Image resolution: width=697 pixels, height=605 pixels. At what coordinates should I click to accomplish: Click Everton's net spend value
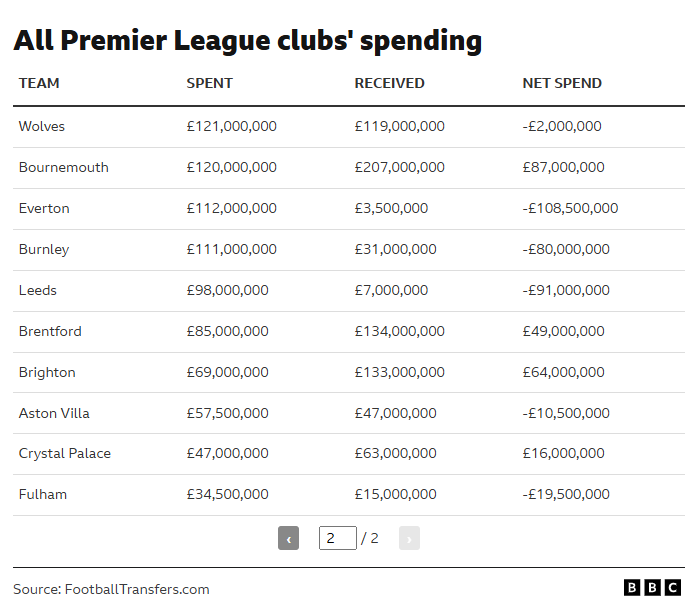(570, 208)
